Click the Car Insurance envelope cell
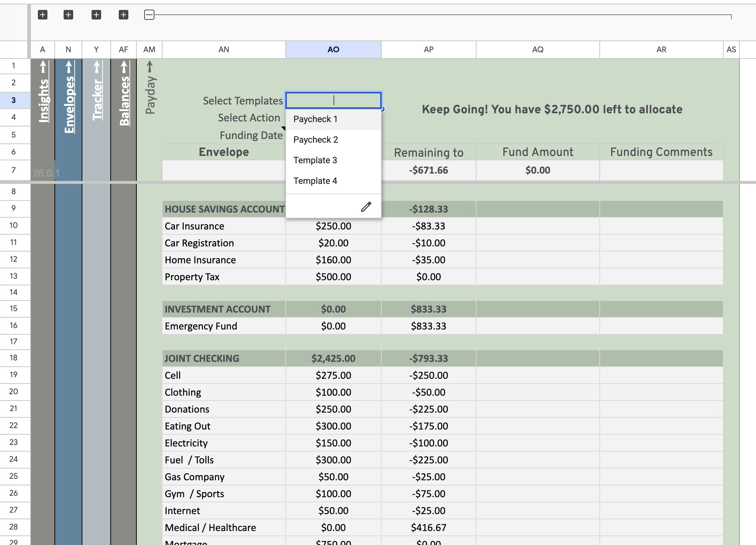Viewport: 756px width, 545px height. coord(224,226)
